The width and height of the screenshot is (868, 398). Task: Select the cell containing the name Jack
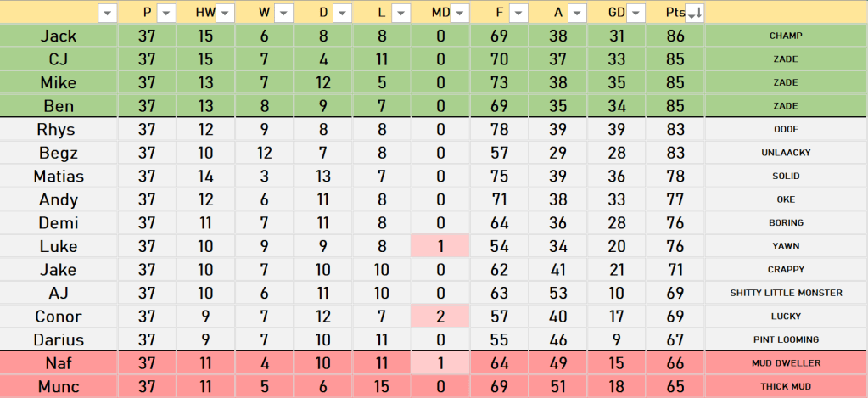59,36
